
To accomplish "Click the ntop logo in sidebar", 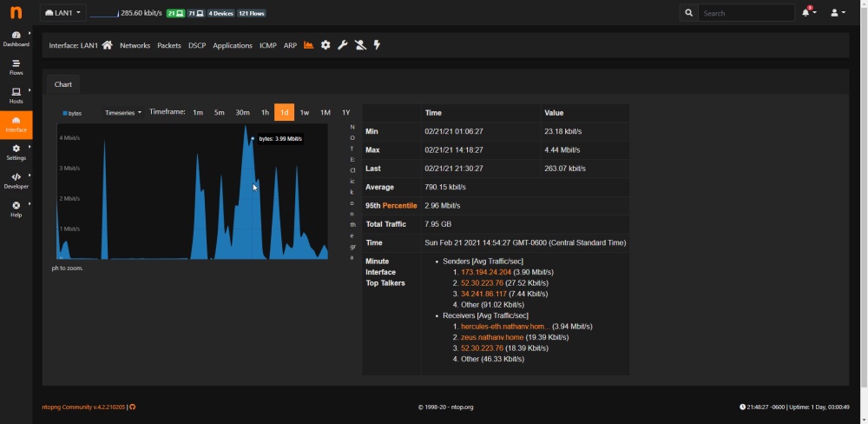I will click(16, 13).
